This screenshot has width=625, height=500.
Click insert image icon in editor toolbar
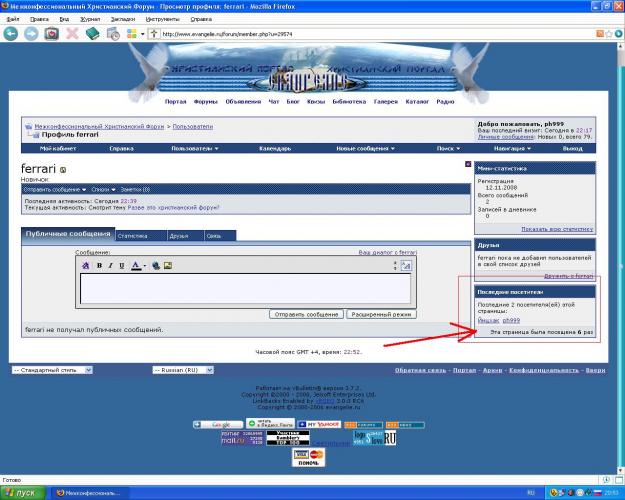coord(168,265)
